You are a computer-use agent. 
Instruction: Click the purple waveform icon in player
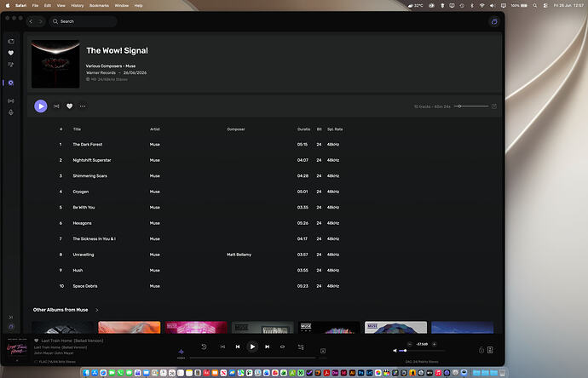tap(182, 352)
